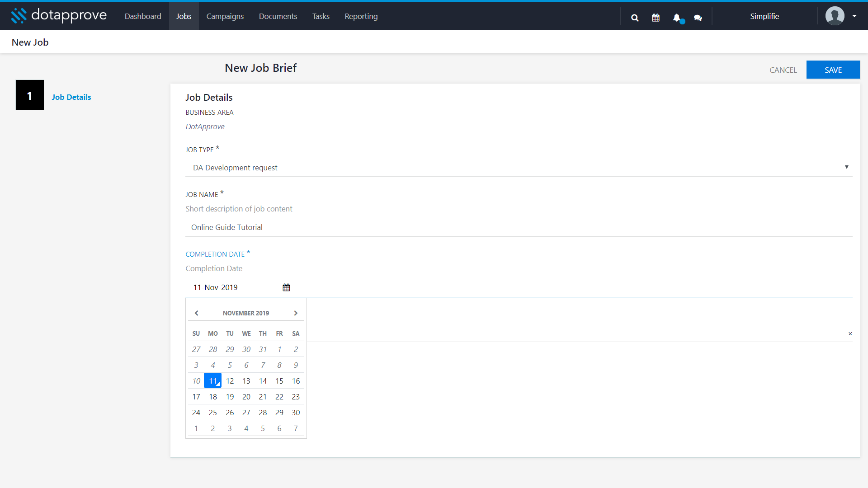868x488 pixels.
Task: Select November 23 in calendar
Action: click(296, 397)
